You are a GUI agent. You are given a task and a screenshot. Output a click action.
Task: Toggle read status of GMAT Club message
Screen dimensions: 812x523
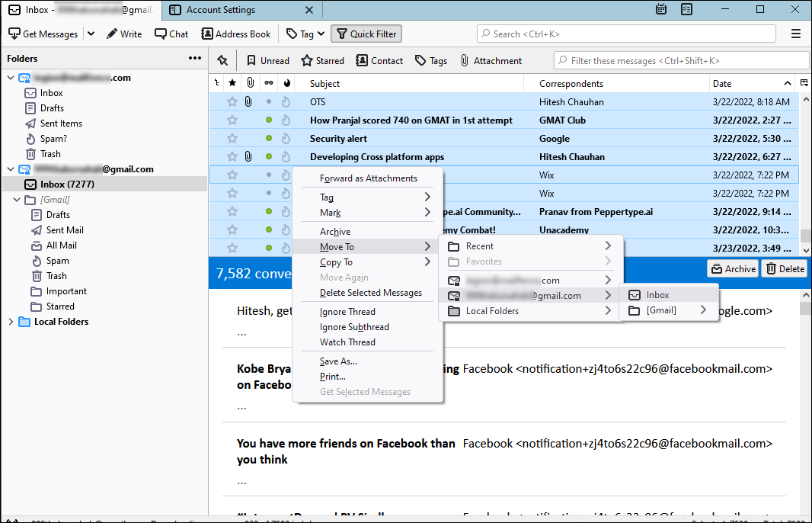coord(269,120)
